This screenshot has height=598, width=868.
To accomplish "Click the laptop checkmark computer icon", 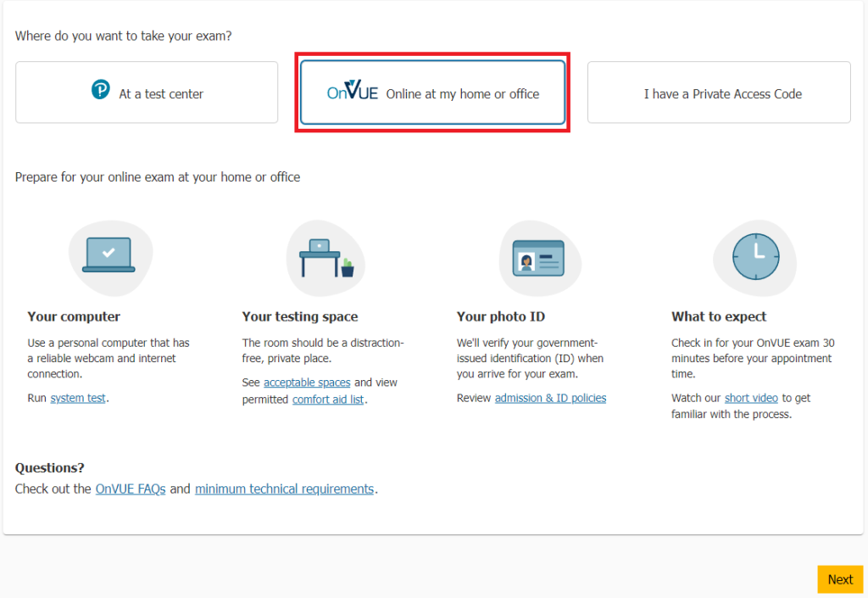I will [109, 255].
